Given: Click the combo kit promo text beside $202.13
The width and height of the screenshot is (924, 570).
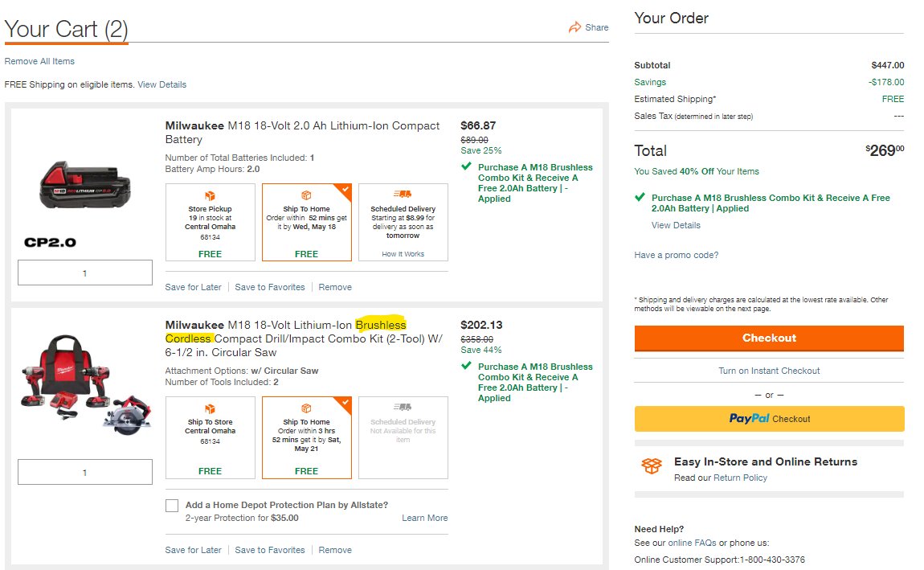Looking at the screenshot, I should [535, 383].
